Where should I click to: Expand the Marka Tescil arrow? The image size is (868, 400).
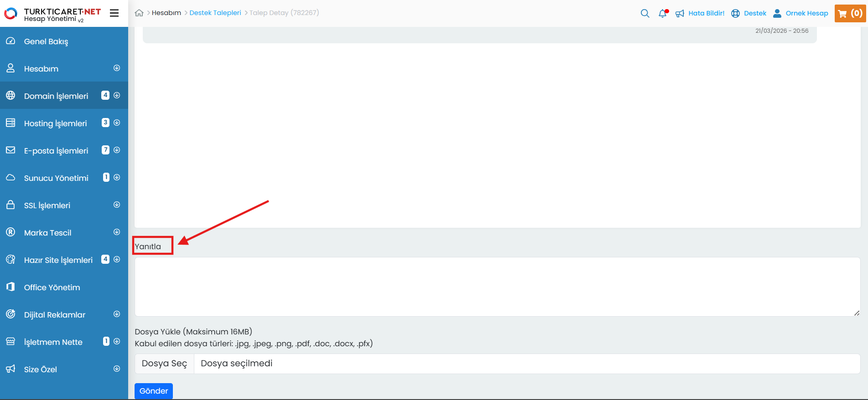[x=117, y=232]
